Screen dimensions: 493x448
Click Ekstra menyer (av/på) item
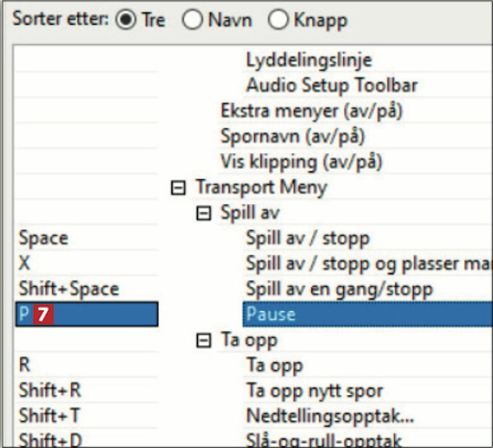point(311,111)
